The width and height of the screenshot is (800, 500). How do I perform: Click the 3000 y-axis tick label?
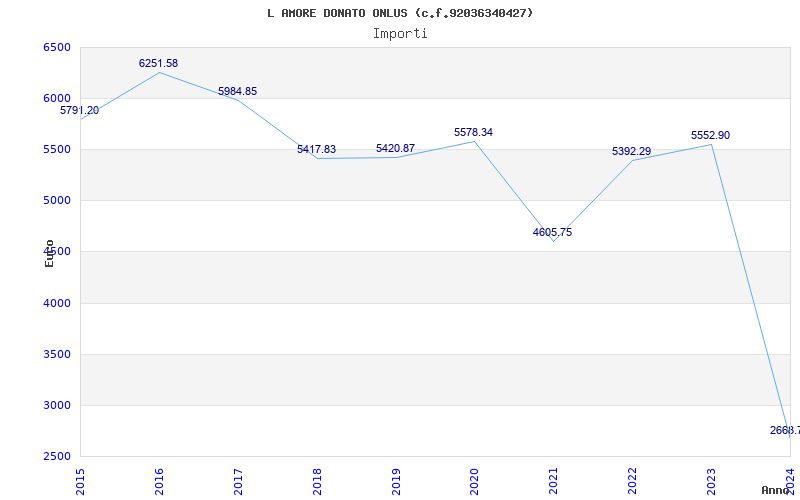click(57, 405)
